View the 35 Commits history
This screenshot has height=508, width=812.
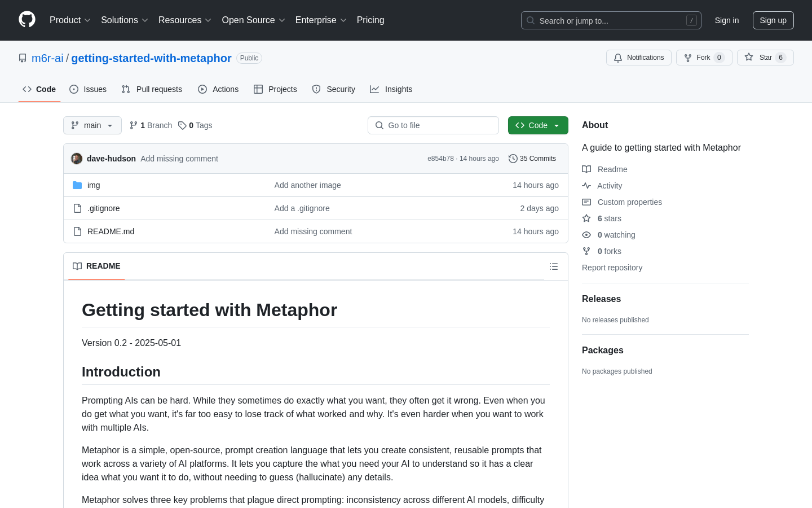coord(532,159)
